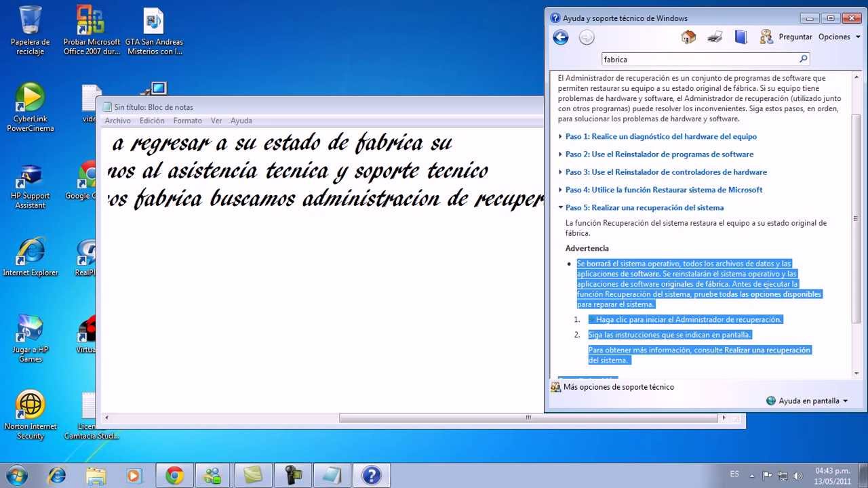Click Notepad scroll right arrow
This screenshot has width=868, height=488.
coord(724,418)
